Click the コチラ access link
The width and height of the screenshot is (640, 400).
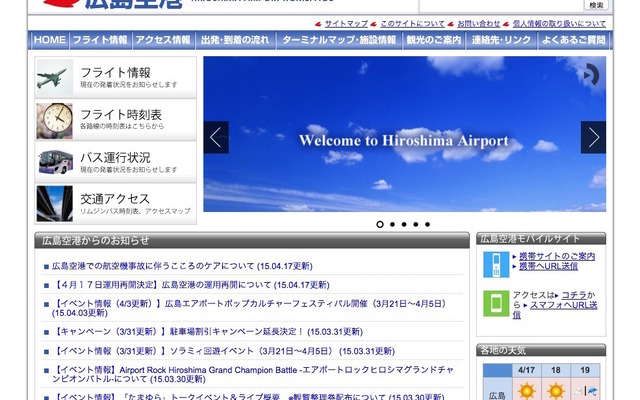click(573, 295)
